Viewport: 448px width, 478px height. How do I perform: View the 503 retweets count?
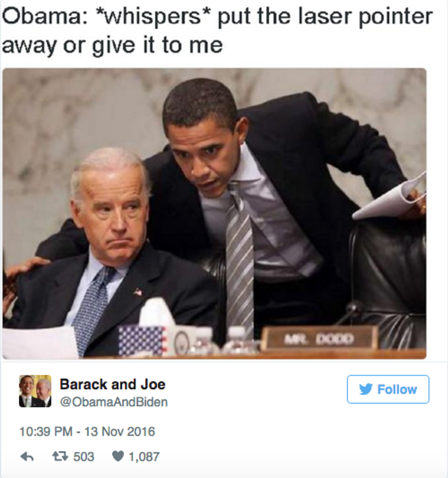84,457
